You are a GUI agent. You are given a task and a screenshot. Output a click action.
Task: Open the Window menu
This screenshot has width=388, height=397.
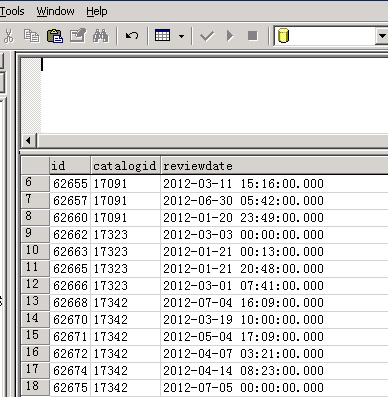(x=55, y=11)
